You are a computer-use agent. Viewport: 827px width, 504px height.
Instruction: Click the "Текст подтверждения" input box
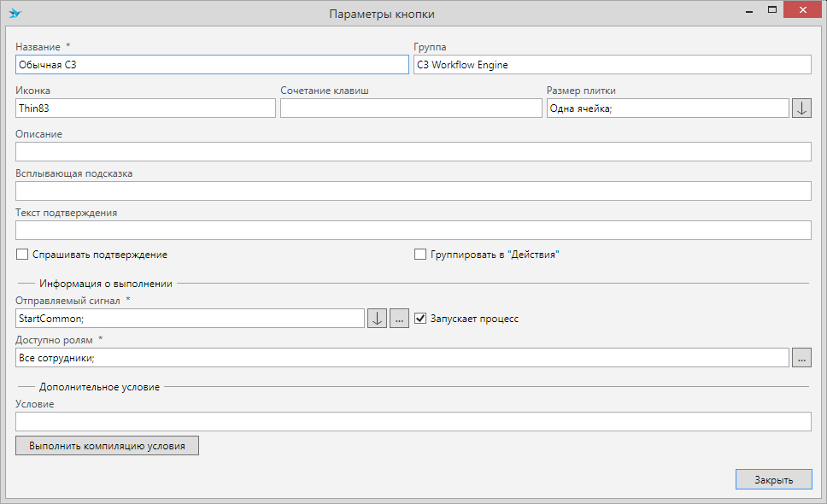[x=413, y=231]
